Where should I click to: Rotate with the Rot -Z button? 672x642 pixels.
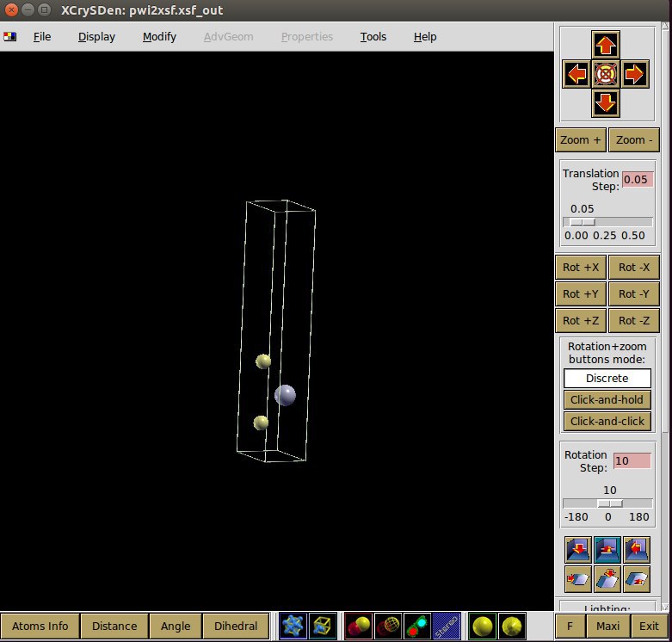click(x=634, y=321)
